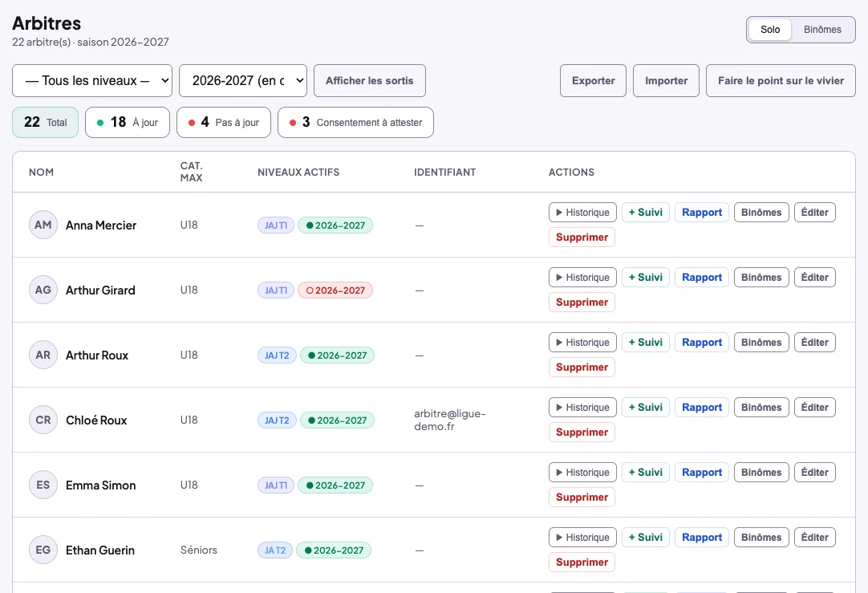Filter by 3 Consentement à attester

[355, 122]
